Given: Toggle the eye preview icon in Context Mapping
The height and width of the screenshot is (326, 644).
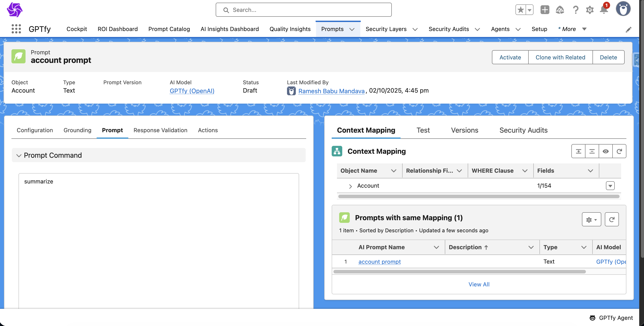Looking at the screenshot, I should [605, 151].
